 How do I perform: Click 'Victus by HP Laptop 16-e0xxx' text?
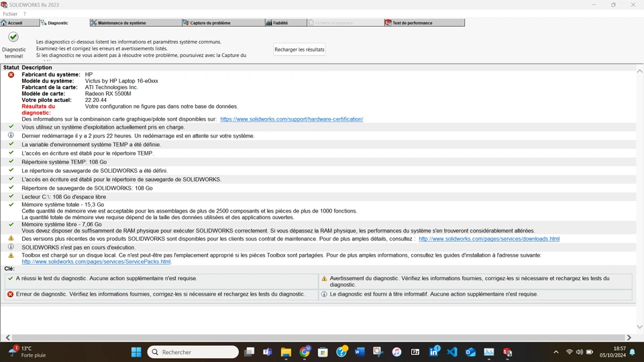[x=121, y=81]
